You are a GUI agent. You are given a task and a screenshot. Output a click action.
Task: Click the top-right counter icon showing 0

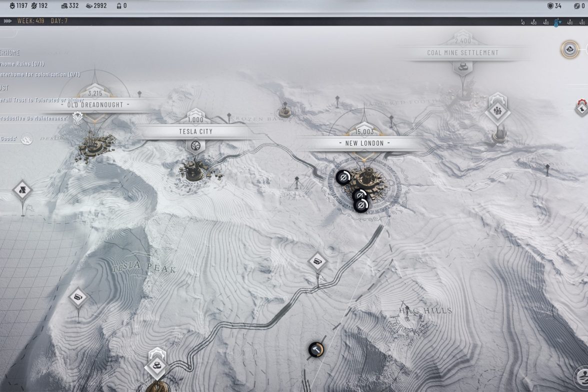[577, 5]
